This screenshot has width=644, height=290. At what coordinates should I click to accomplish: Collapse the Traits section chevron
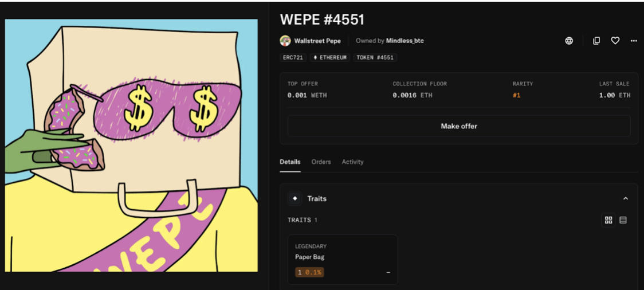pyautogui.click(x=626, y=198)
